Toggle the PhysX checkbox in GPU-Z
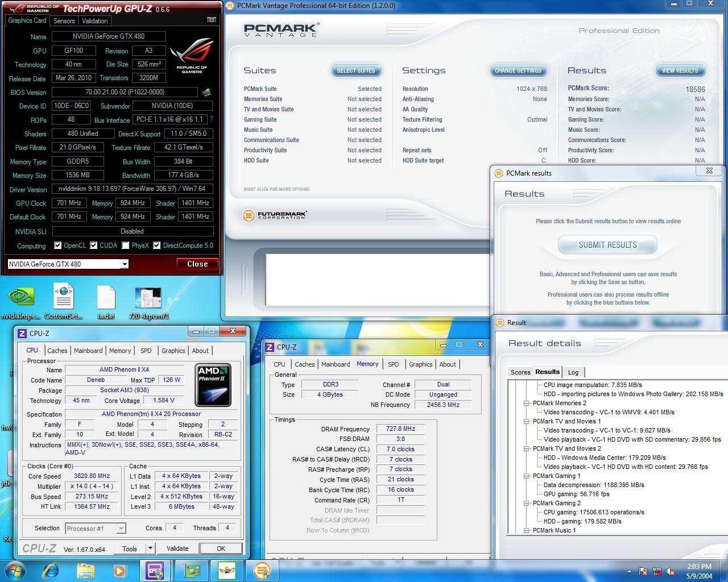The height and width of the screenshot is (582, 728). point(126,246)
